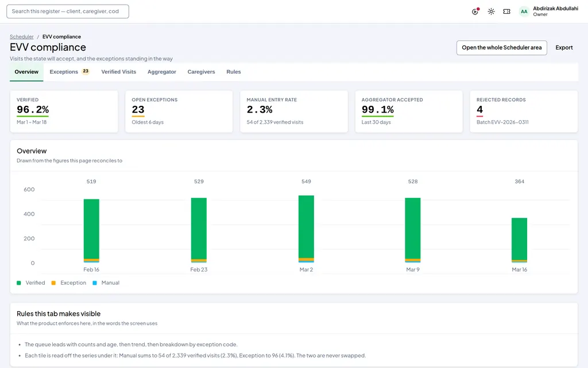Click the EVV compliance page title

coord(48,47)
